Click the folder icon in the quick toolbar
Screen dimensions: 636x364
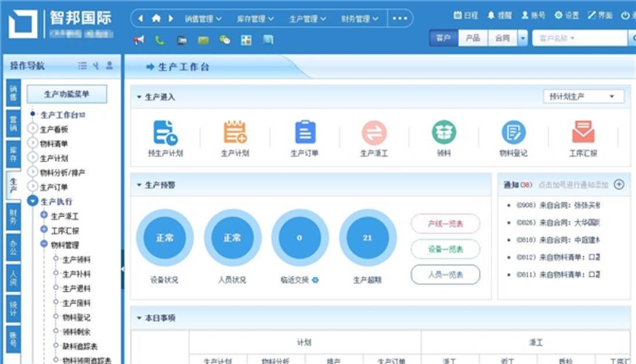[182, 40]
